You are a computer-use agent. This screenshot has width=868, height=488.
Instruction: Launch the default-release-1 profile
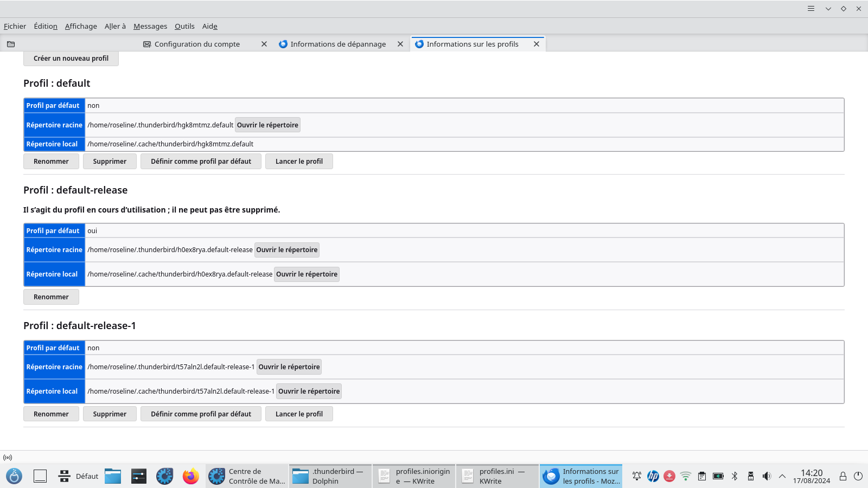point(299,414)
